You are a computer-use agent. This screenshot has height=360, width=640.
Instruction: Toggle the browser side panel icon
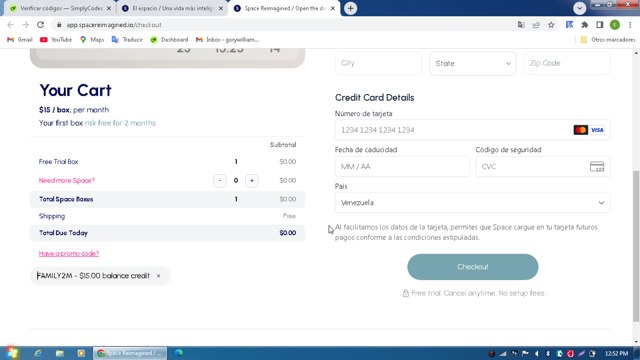click(600, 25)
